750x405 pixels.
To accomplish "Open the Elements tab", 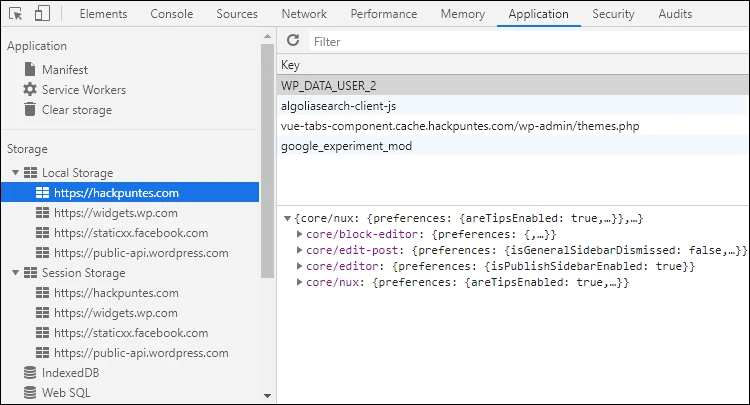I will (x=103, y=14).
